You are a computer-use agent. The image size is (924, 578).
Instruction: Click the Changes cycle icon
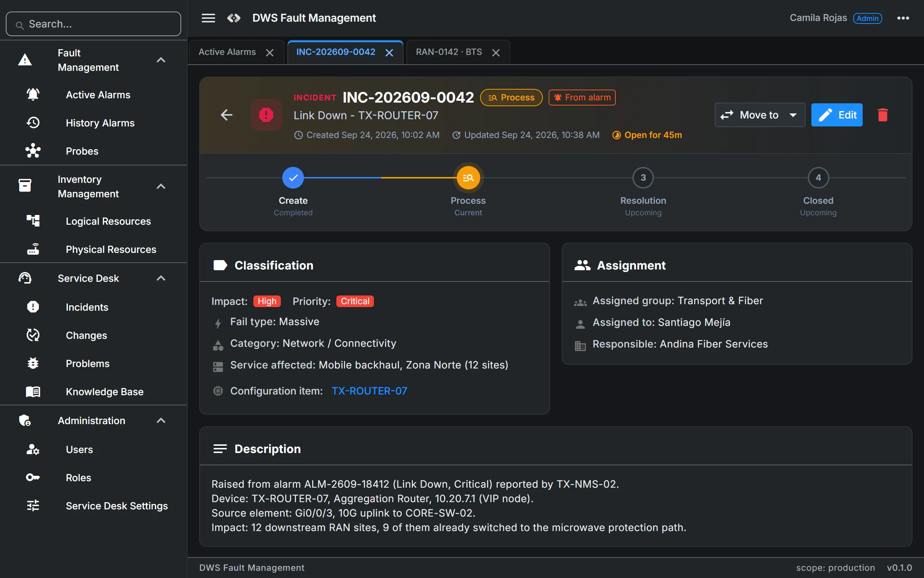pyautogui.click(x=33, y=335)
